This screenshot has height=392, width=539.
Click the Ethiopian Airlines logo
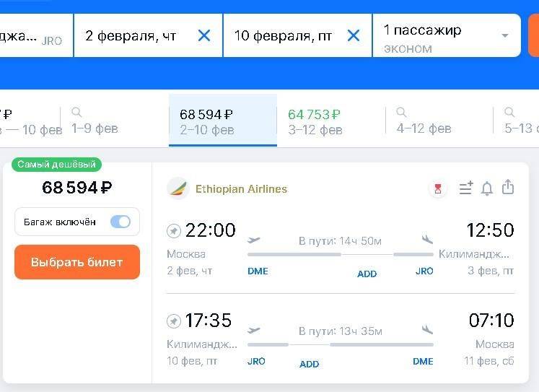[178, 189]
